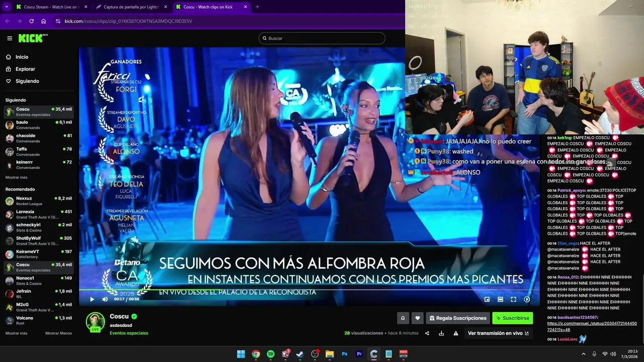The height and width of the screenshot is (362, 644).
Task: Mute the clip volume
Action: pos(105,299)
